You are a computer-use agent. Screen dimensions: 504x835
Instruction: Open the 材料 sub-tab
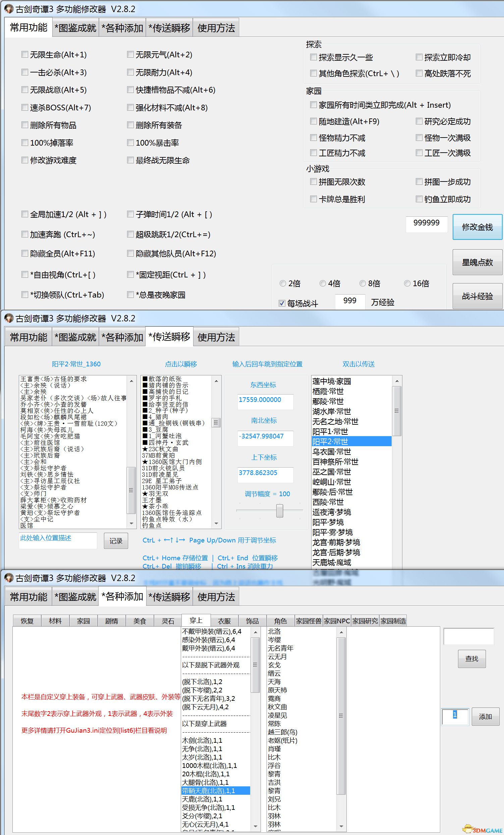(x=55, y=621)
